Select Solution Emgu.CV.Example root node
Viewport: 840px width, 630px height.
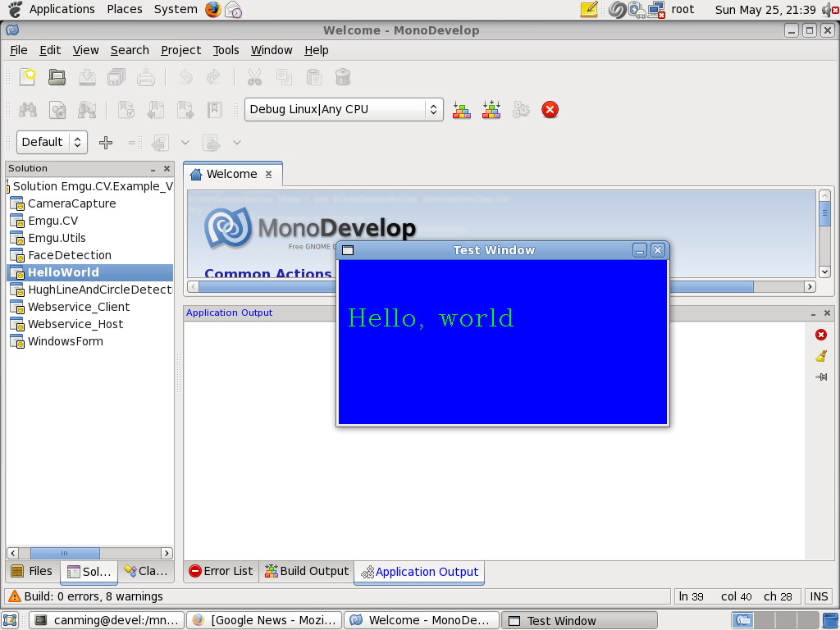[x=90, y=186]
